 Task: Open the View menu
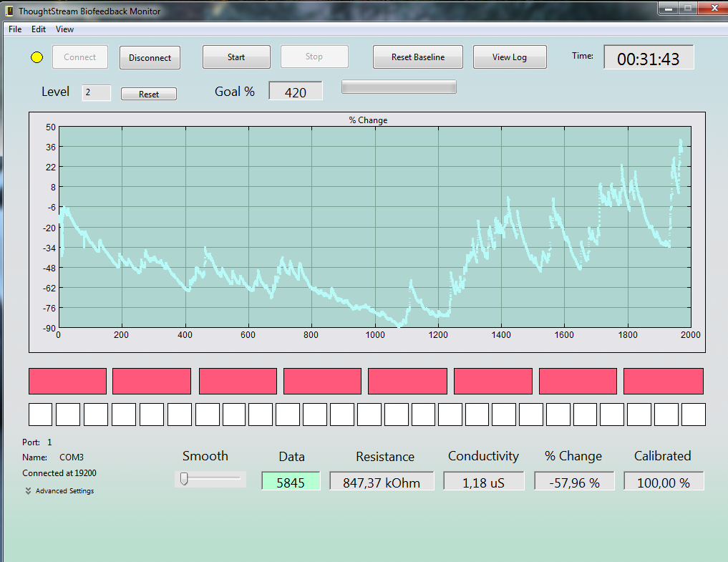click(x=64, y=29)
